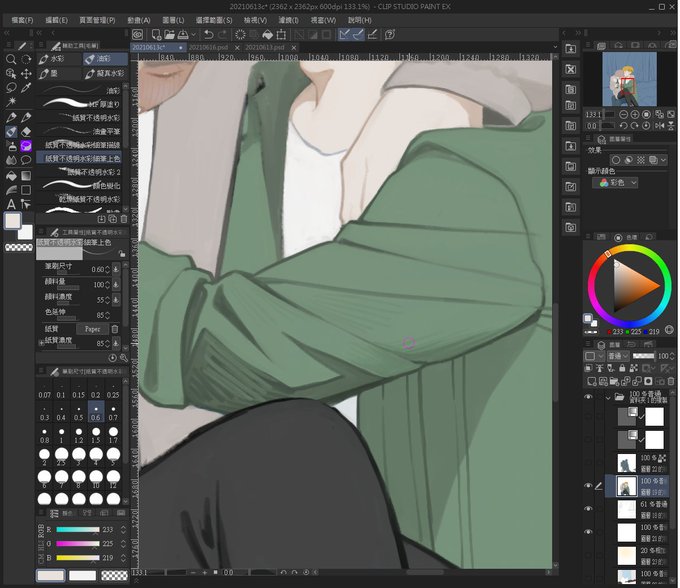Select the Move layer tool
Screen dimensions: 680x588
click(x=26, y=74)
